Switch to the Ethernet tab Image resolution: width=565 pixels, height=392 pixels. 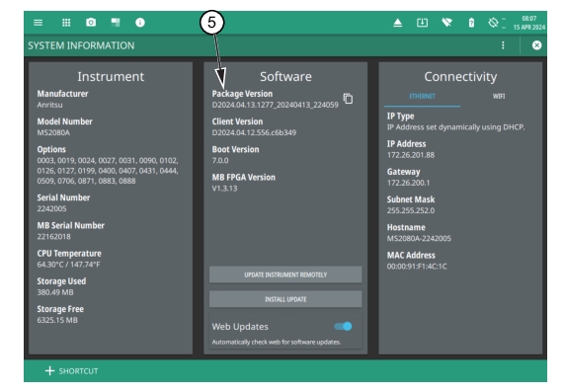(x=422, y=97)
